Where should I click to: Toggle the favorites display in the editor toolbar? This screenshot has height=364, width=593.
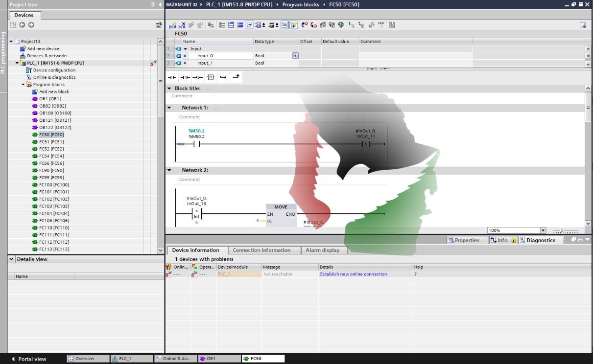click(x=293, y=25)
